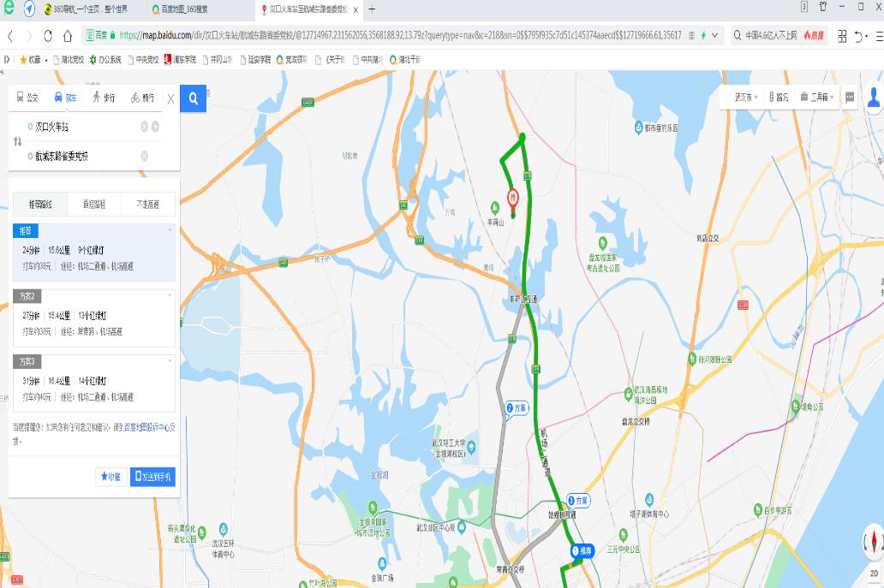
Task: Swap start and destination with the arrows icon
Action: 17,141
